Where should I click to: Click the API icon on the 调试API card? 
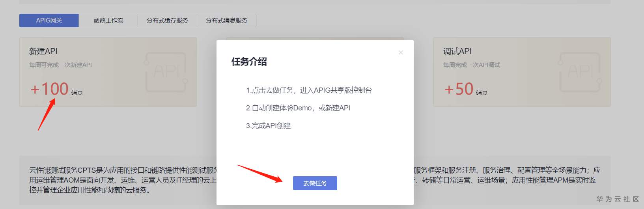(x=580, y=72)
